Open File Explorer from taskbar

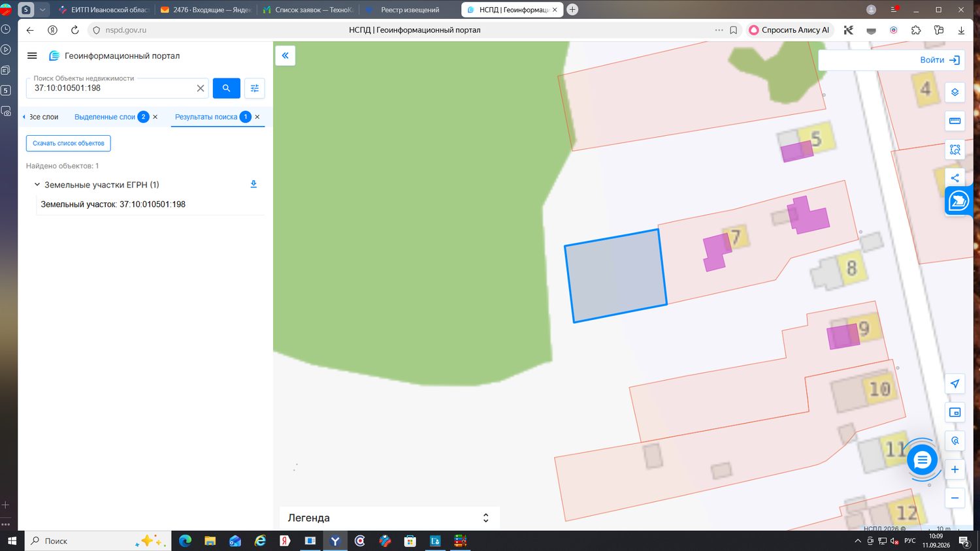point(210,541)
